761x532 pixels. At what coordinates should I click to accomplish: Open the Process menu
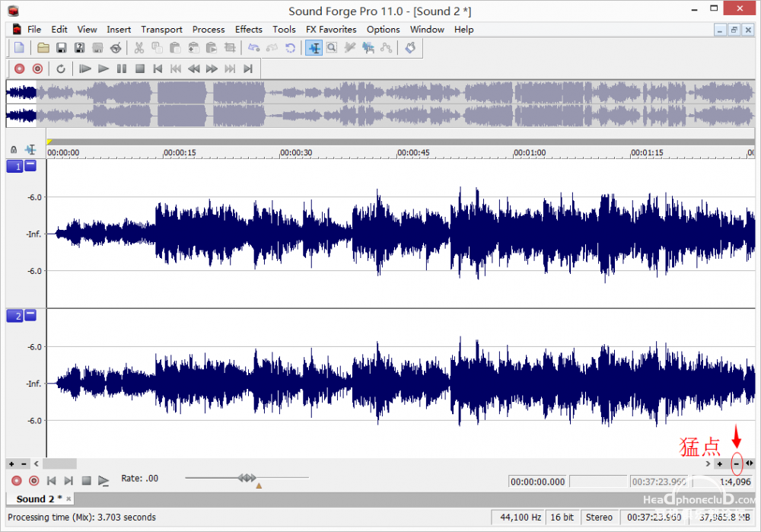tap(209, 30)
